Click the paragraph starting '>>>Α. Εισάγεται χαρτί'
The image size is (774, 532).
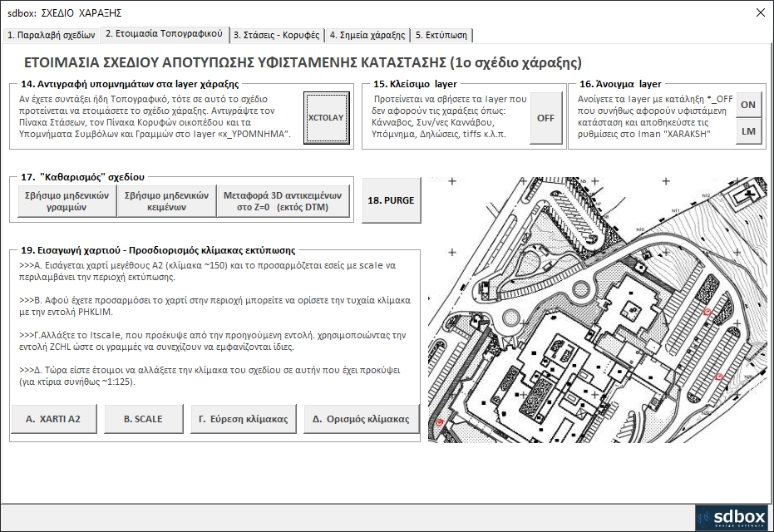pyautogui.click(x=207, y=271)
